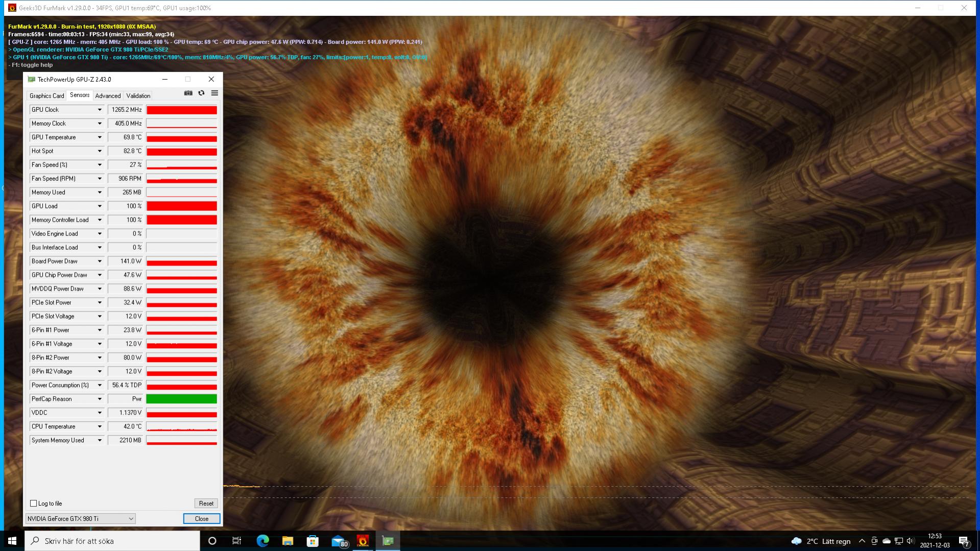This screenshot has width=980, height=551.
Task: Expand the Fan Speed (%) dropdown
Action: [x=100, y=165]
